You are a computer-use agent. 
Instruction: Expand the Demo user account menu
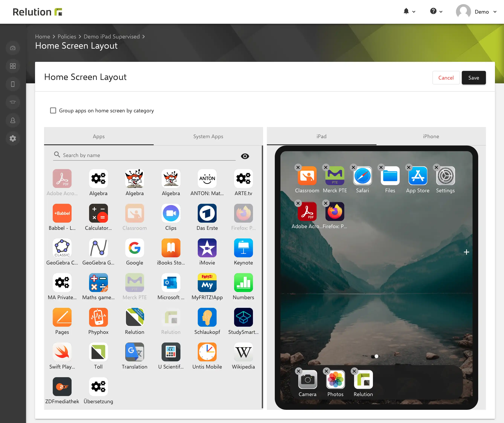[x=476, y=11]
